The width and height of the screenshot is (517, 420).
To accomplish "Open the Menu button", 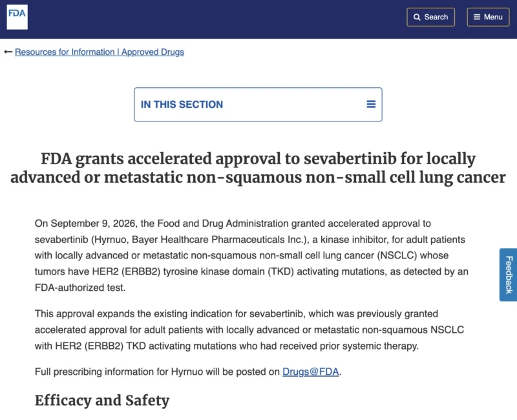I will coord(488,17).
